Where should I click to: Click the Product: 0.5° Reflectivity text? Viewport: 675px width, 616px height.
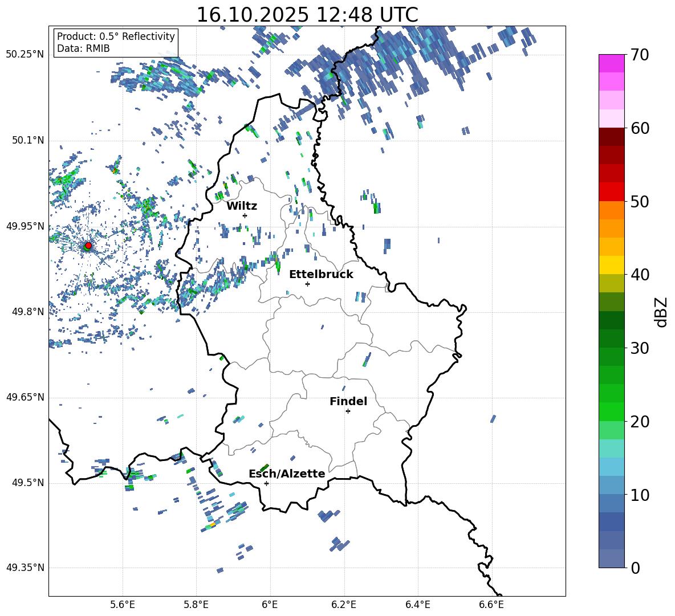click(x=116, y=36)
